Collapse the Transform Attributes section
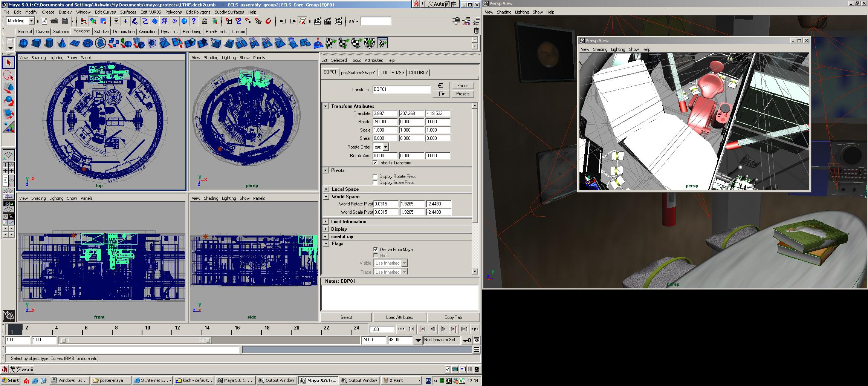The height and width of the screenshot is (386, 868). click(325, 106)
